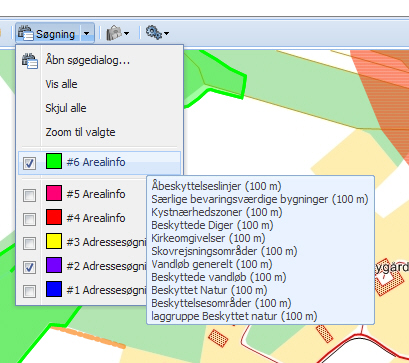
Task: Click the toolbox briefcase icon
Action: pyautogui.click(x=114, y=33)
